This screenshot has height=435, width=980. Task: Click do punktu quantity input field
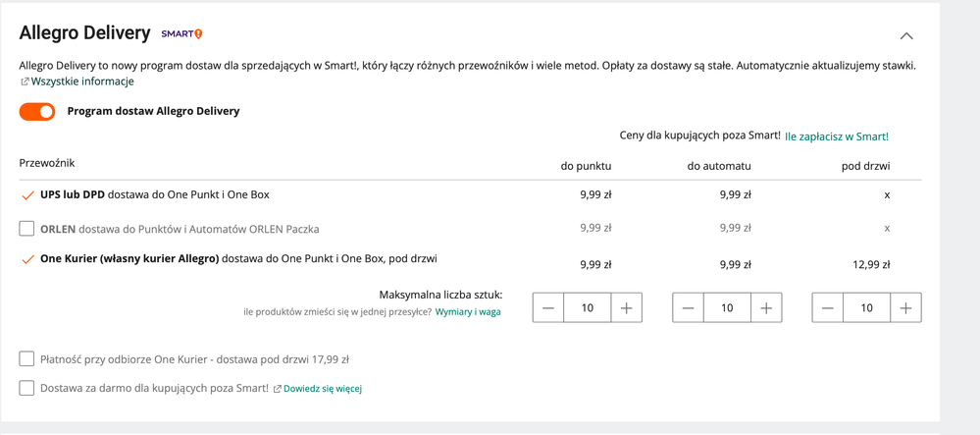tap(588, 308)
